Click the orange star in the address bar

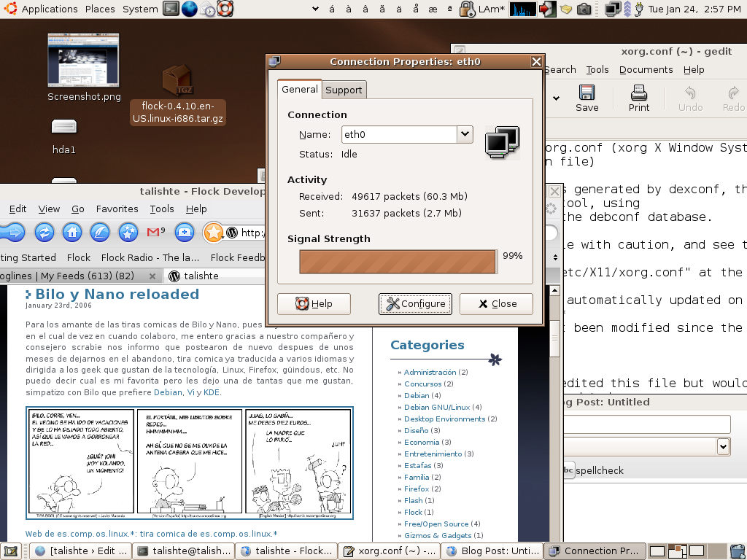pyautogui.click(x=212, y=232)
